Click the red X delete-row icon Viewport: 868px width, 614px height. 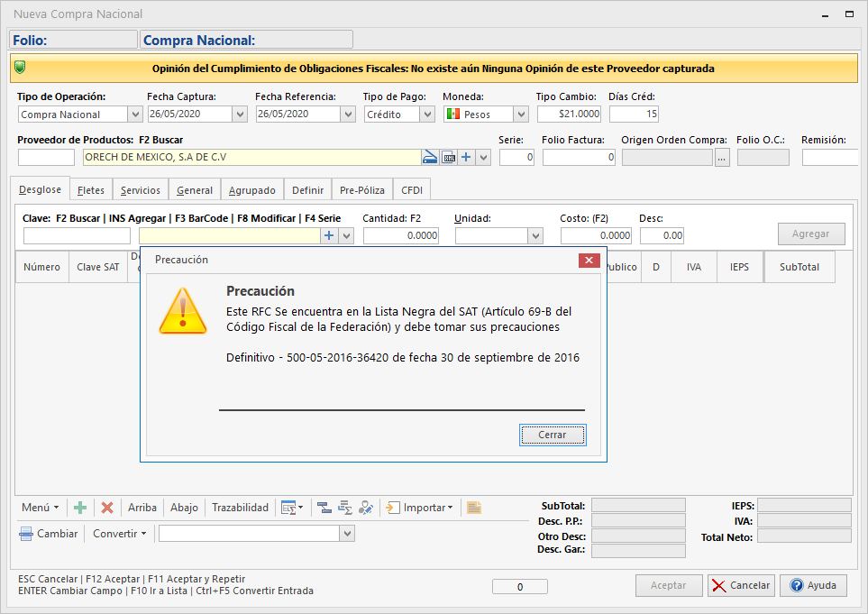point(107,508)
